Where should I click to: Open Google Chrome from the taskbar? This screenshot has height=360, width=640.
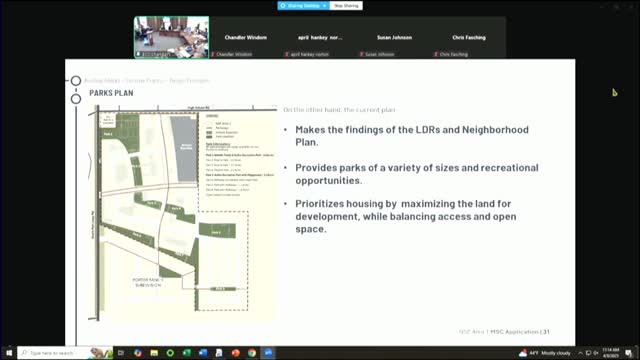[x=252, y=353]
